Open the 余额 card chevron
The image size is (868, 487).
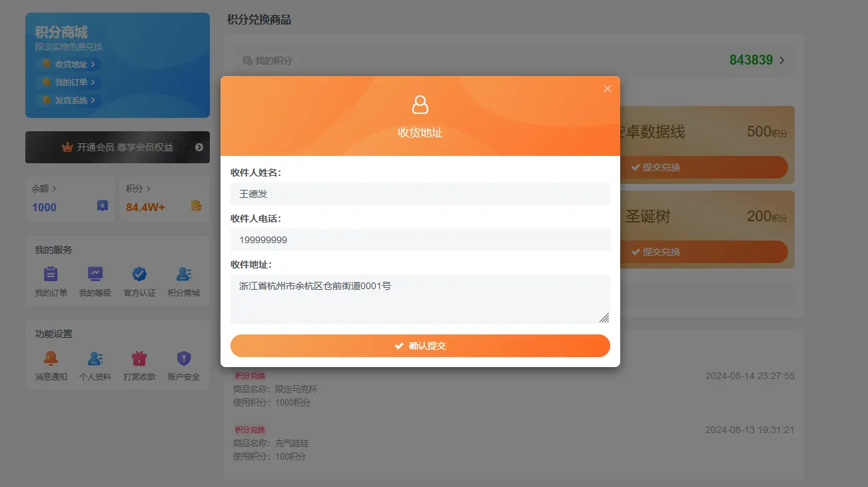tap(54, 189)
